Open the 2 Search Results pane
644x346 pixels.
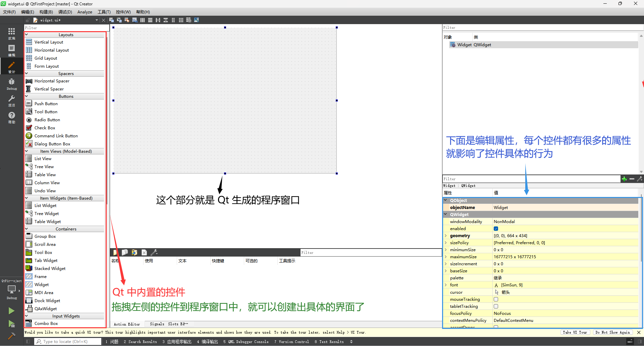(140, 342)
